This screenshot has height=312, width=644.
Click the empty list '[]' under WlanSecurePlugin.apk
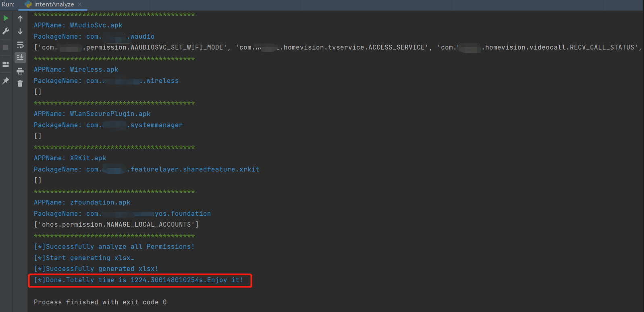click(x=38, y=136)
